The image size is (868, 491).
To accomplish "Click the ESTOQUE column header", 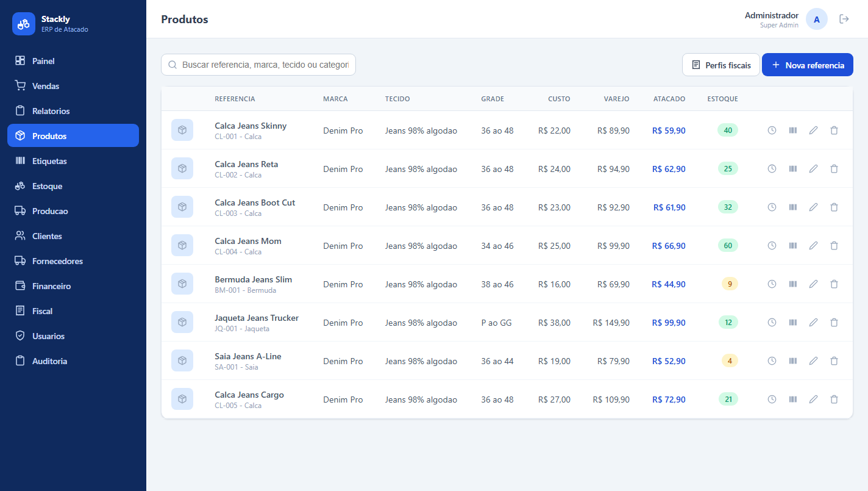I will [722, 99].
